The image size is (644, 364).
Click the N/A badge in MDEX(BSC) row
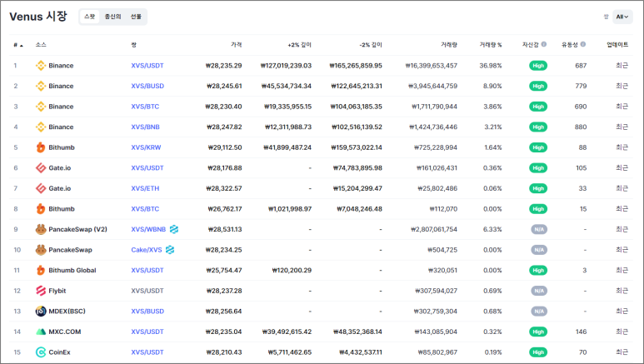[x=539, y=311]
